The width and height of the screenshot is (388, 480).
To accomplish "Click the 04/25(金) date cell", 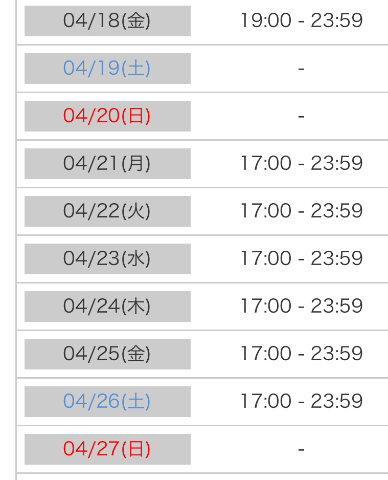I will click(x=108, y=354).
